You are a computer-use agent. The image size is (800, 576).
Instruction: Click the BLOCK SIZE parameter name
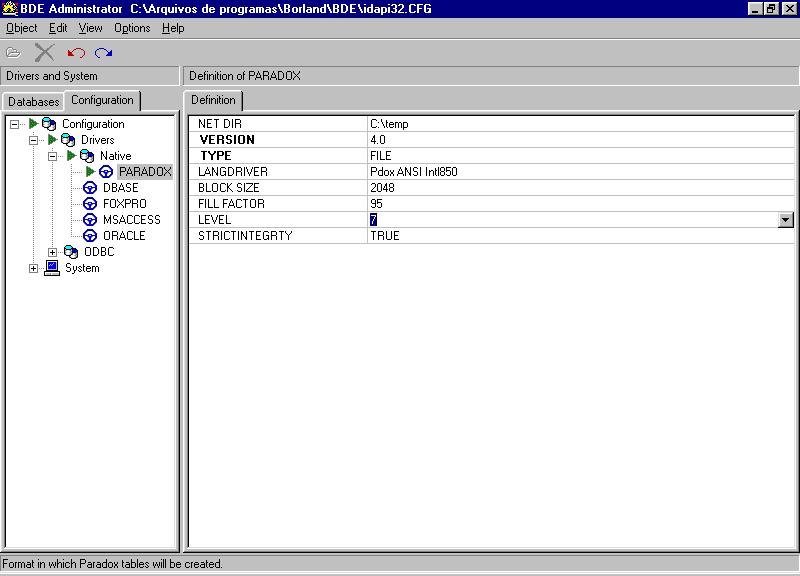[229, 188]
